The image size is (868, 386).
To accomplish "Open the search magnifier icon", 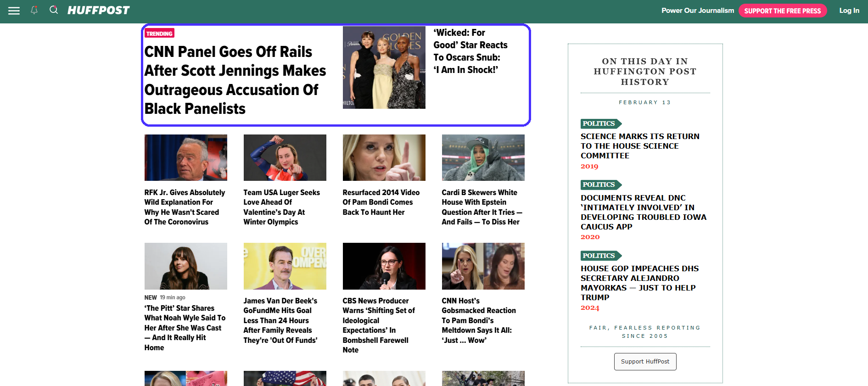I will point(54,10).
